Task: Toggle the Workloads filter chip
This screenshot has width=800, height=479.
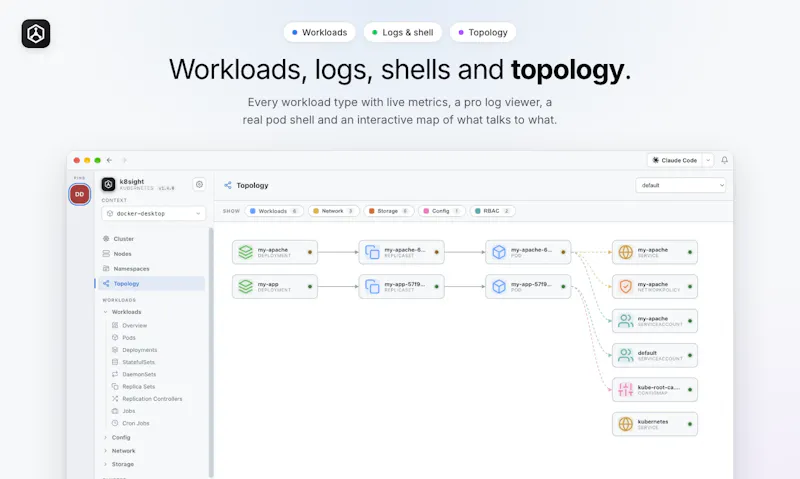Action: (x=274, y=211)
